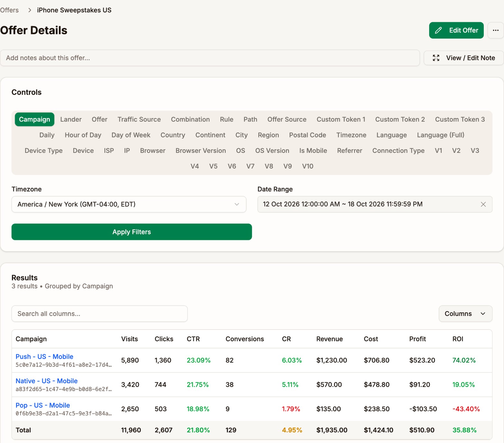Group results by Language (Full)
This screenshot has height=443, width=504.
pos(440,135)
